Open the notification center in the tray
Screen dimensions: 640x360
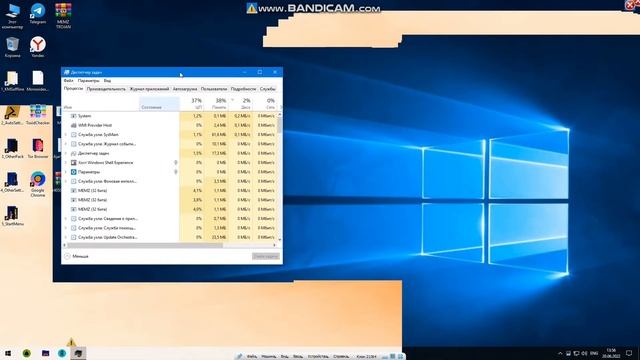[x=629, y=353]
